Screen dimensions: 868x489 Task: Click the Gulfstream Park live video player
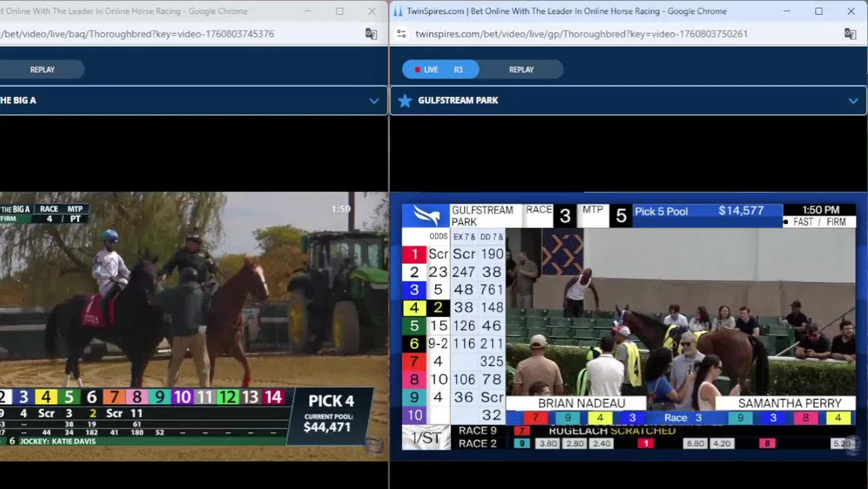[628, 326]
